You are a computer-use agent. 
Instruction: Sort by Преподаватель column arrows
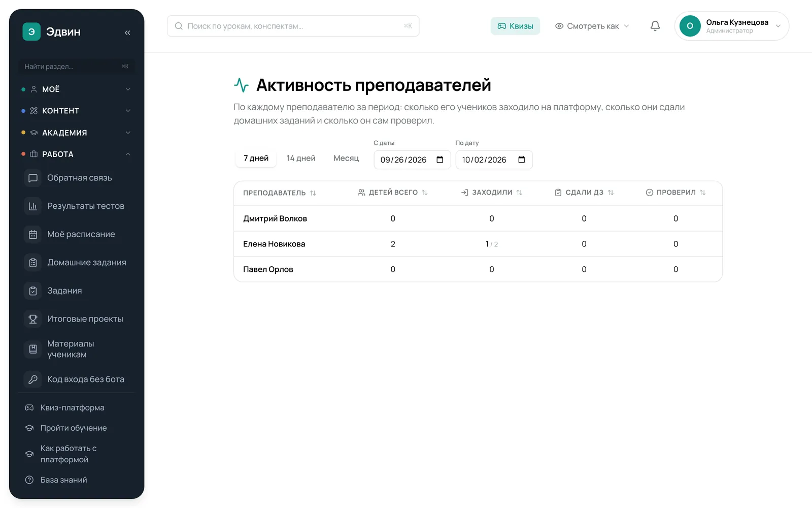tap(313, 193)
